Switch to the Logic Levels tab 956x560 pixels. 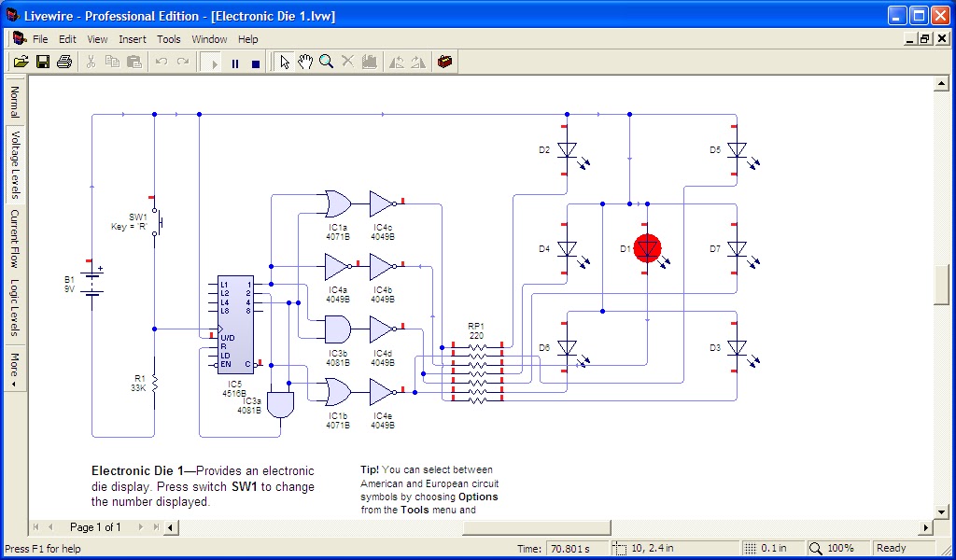tap(15, 308)
